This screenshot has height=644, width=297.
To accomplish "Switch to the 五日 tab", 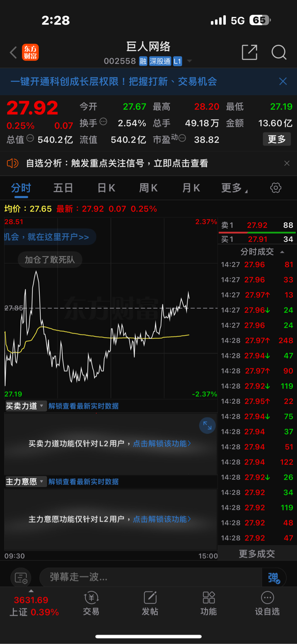I will [x=63, y=188].
